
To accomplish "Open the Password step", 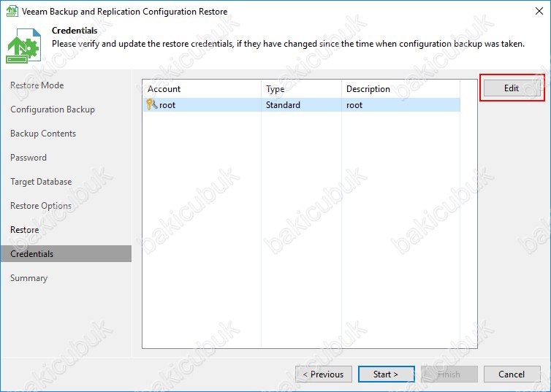I will coord(28,158).
